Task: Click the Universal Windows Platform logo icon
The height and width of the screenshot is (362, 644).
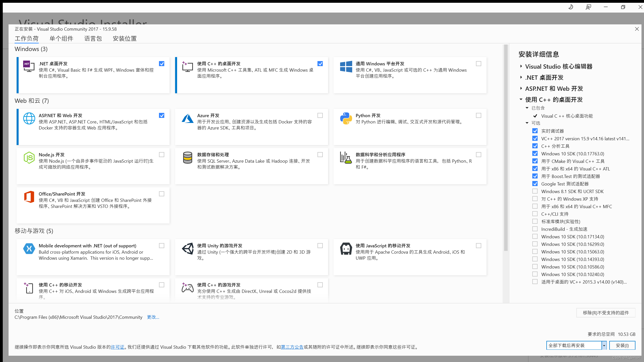Action: [x=346, y=67]
